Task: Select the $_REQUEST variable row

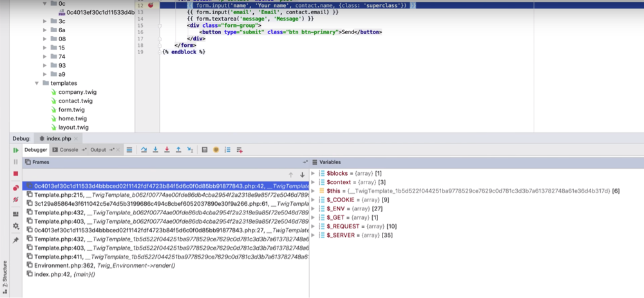Action: pyautogui.click(x=477, y=226)
